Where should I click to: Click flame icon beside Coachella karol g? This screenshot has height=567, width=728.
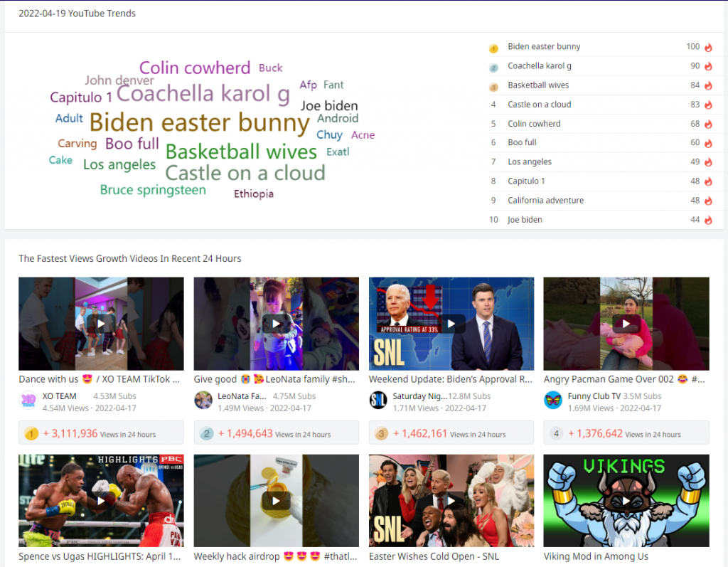pos(708,66)
